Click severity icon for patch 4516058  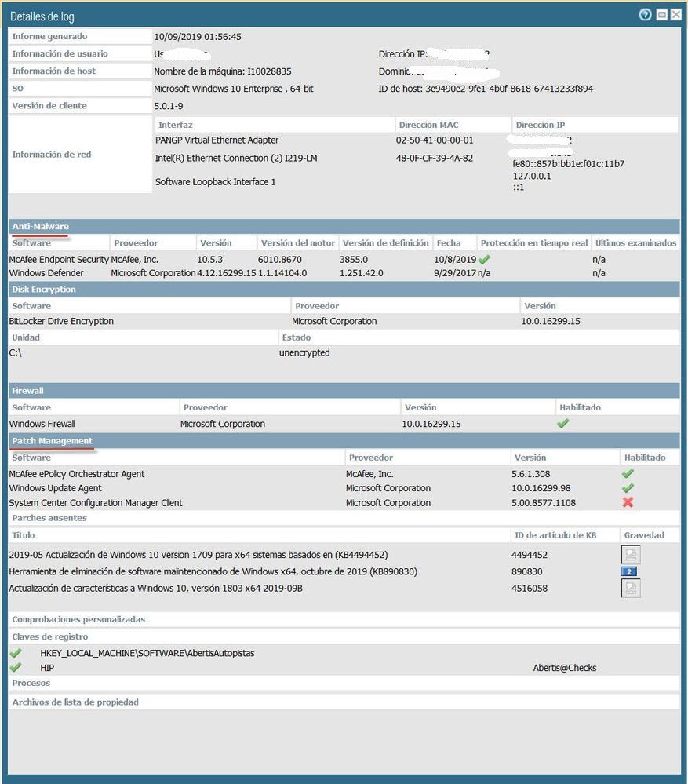pyautogui.click(x=630, y=589)
